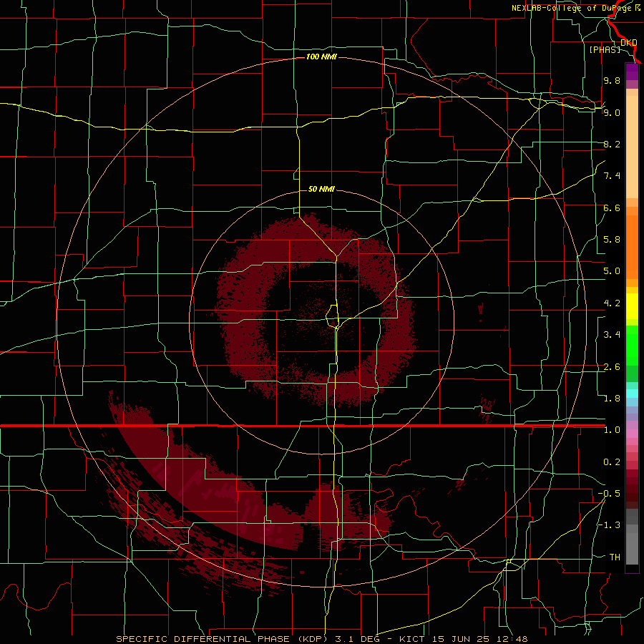This screenshot has height=644, width=644.
Task: Click the 8.2 legend value
Action: click(612, 144)
